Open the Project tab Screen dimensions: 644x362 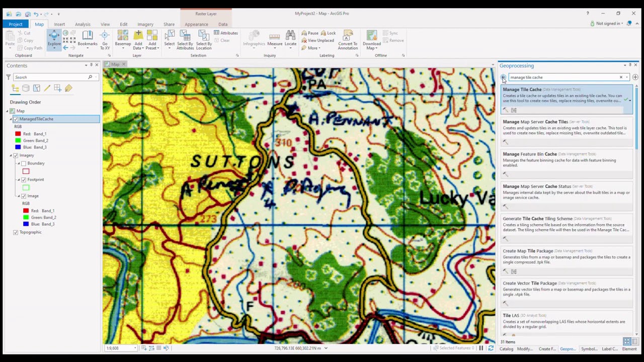point(16,24)
